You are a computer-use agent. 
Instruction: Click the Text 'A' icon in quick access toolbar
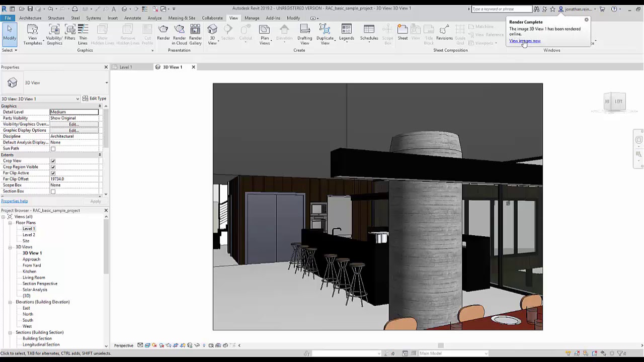(x=114, y=9)
